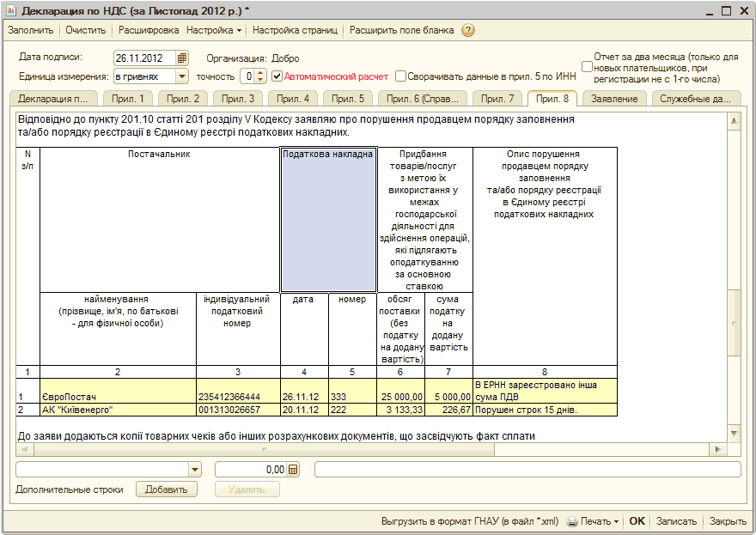The height and width of the screenshot is (535, 756).
Task: Expand the Печать dropdown arrow
Action: pyautogui.click(x=616, y=521)
